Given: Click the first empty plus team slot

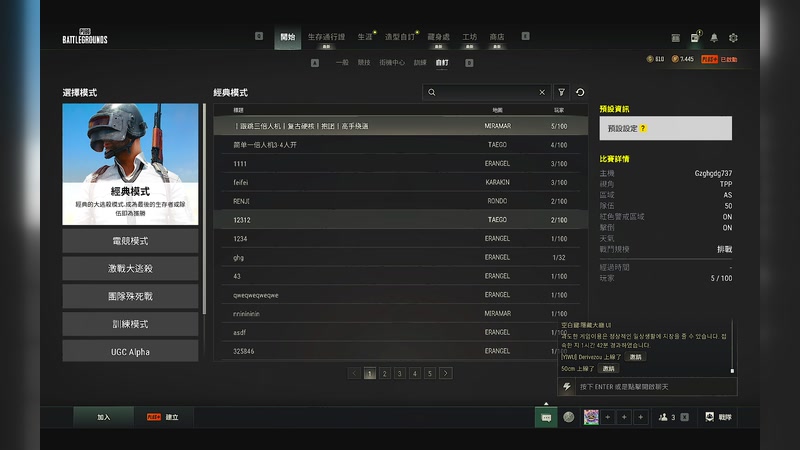Looking at the screenshot, I should [608, 417].
